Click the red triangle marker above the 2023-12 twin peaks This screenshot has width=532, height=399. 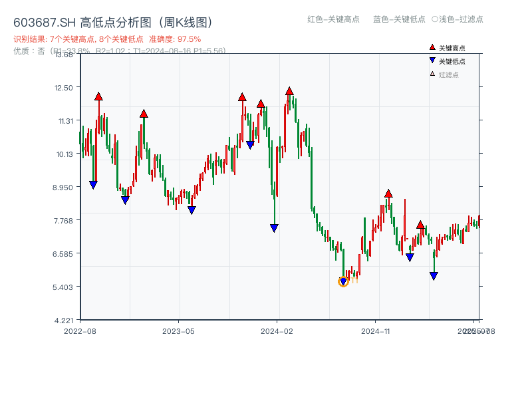point(242,96)
